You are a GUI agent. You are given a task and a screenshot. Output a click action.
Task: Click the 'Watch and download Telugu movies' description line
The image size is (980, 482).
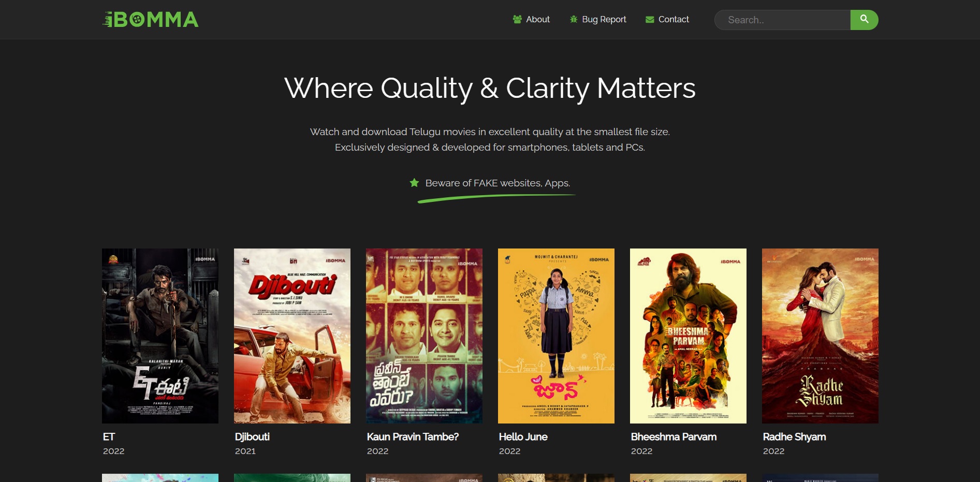point(490,132)
